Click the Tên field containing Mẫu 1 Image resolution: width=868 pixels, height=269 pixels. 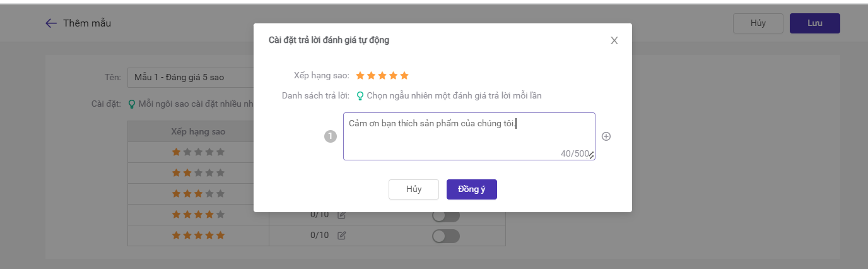[x=191, y=78]
